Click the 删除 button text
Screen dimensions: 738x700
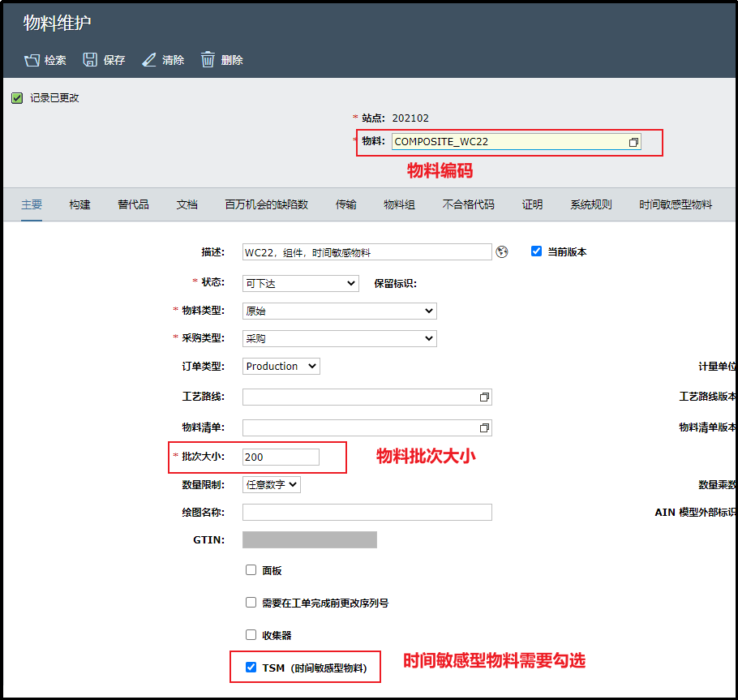232,60
